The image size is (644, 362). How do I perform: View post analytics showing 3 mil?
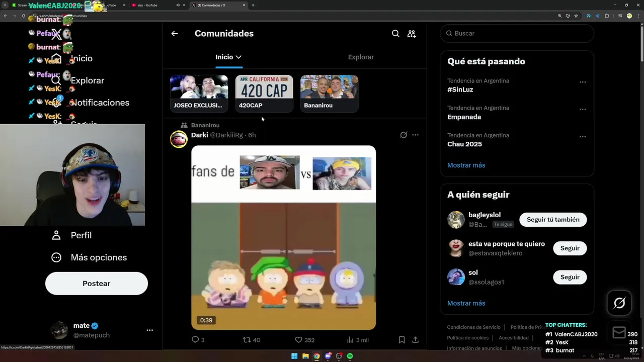[358, 340]
